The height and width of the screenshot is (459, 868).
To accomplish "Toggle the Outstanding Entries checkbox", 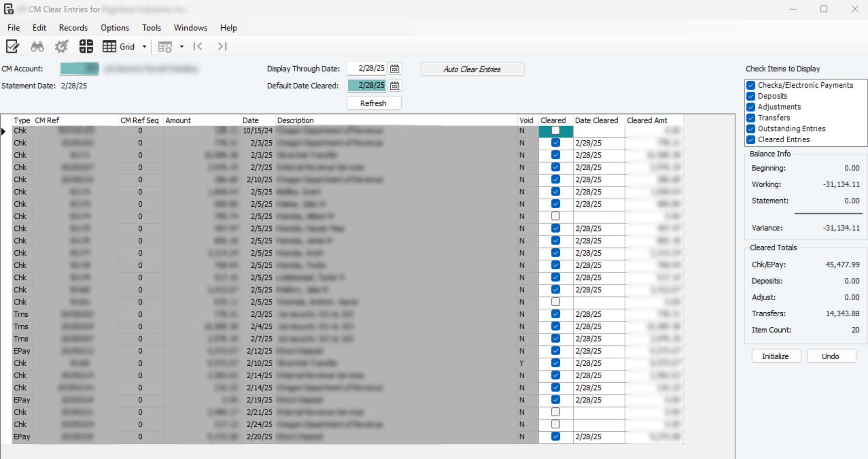I will [x=751, y=129].
